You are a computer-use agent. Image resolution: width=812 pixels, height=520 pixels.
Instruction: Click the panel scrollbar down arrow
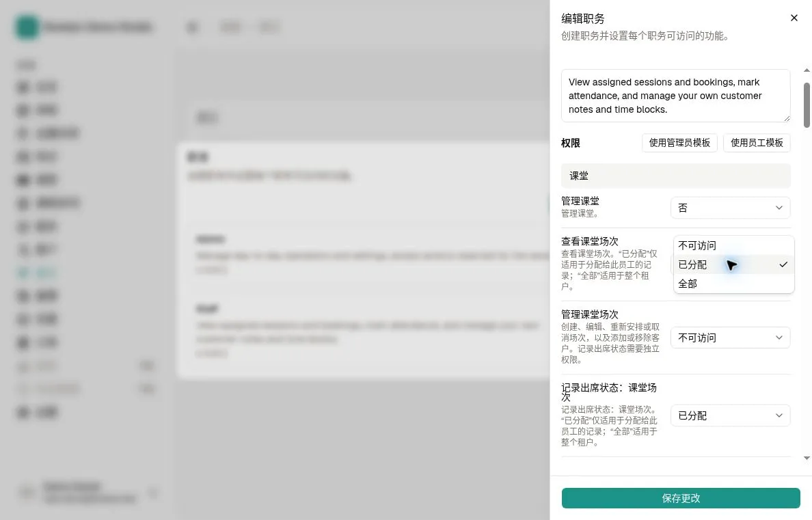807,459
